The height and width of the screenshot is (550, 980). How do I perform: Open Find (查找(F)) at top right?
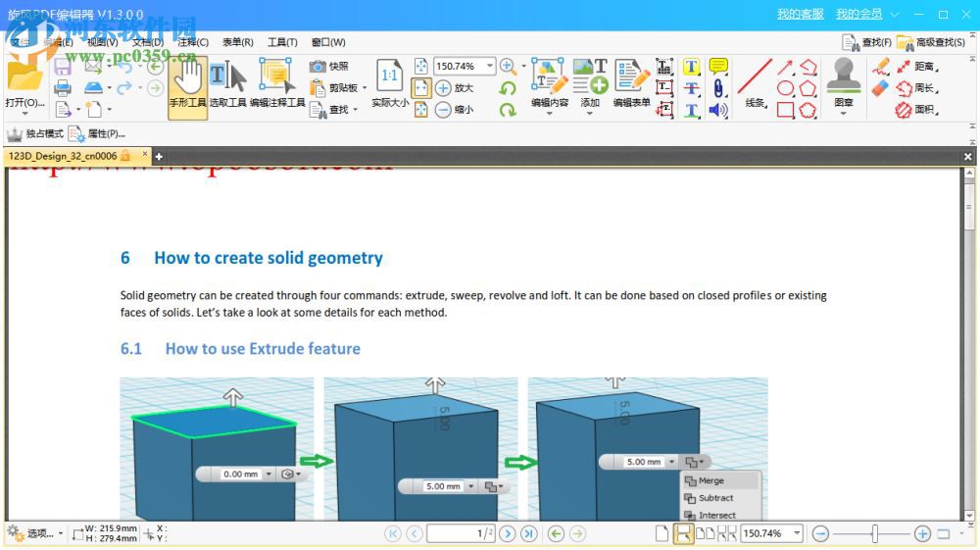point(867,42)
